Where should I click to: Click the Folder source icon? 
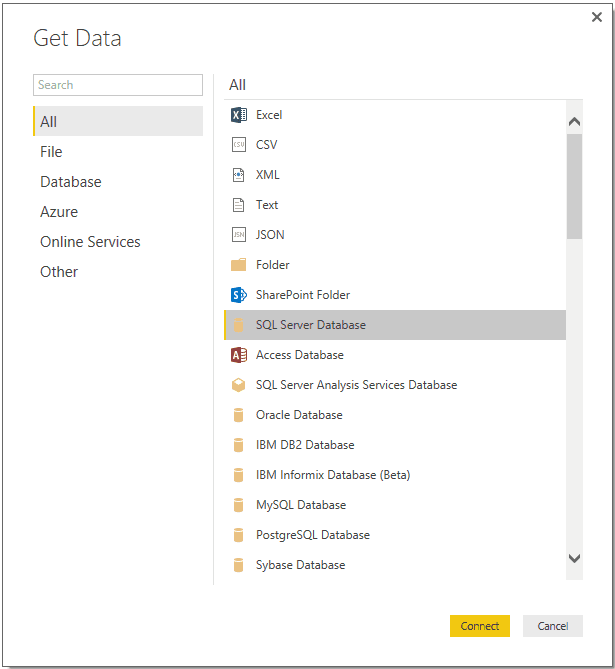click(239, 265)
